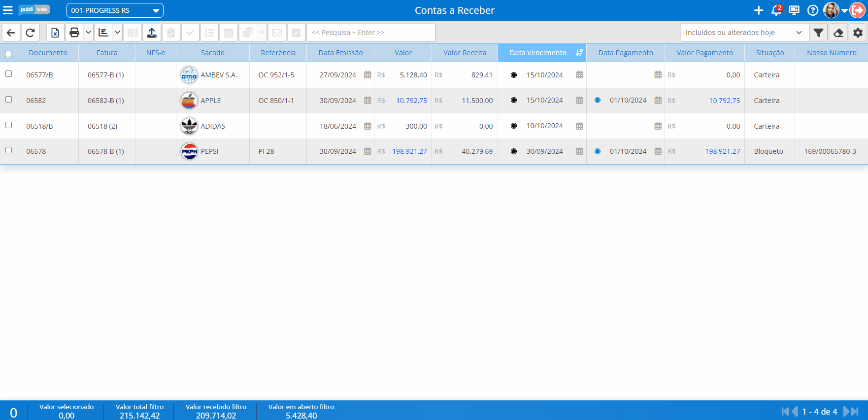Click the Nosso Número 169/00065780-3 cell

[x=830, y=151]
